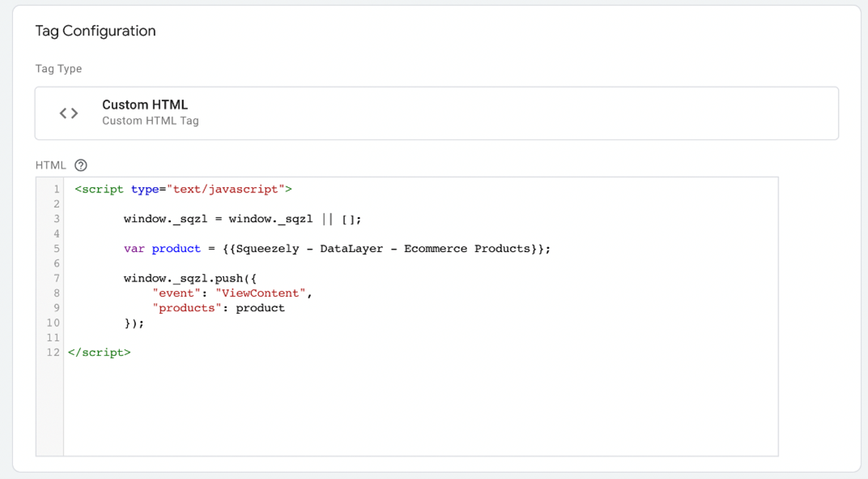Click the Tag Type label
Screen dimensions: 868x479
58,69
